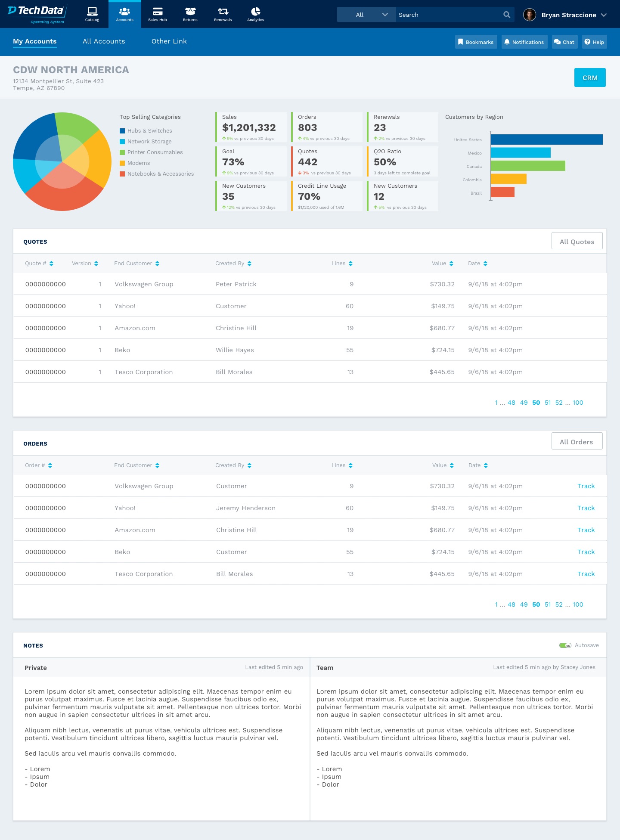Click the Printer Consumables legend swatch
The height and width of the screenshot is (840, 620).
[122, 152]
